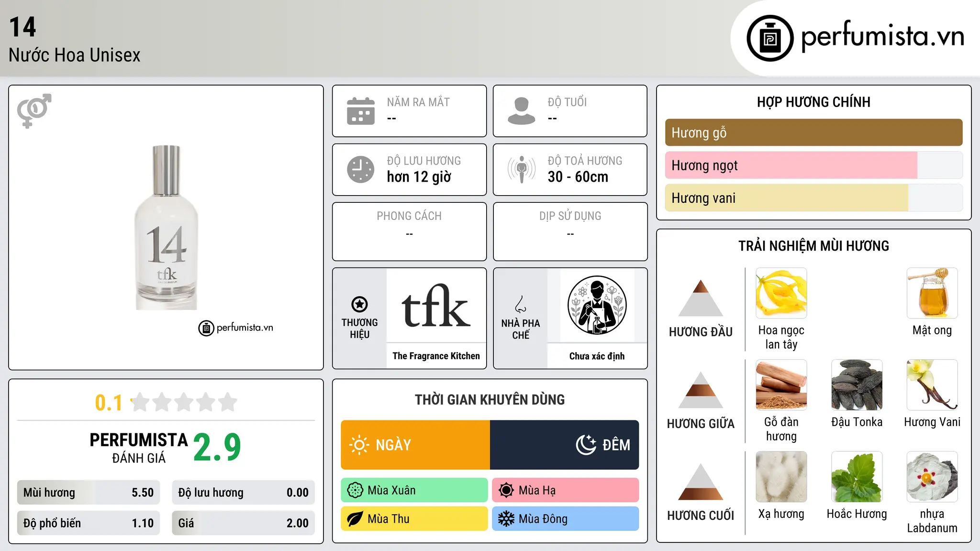Click the base note pyramid icon
Screen dimensions: 980x551
pos(701,482)
